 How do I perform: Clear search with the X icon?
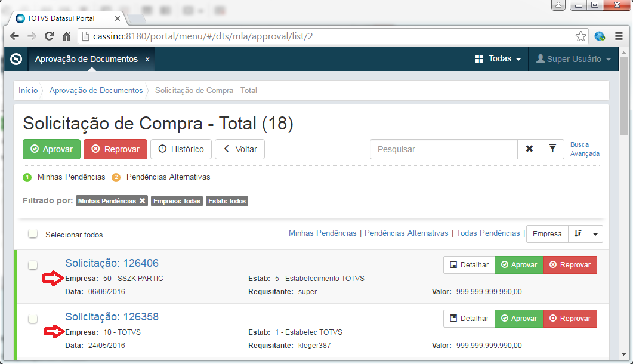click(529, 149)
